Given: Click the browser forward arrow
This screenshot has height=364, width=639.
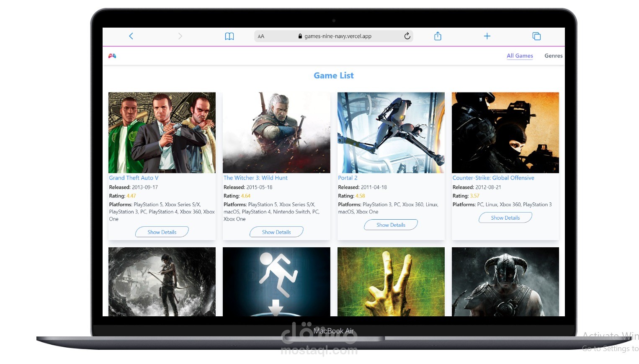Looking at the screenshot, I should click(180, 36).
